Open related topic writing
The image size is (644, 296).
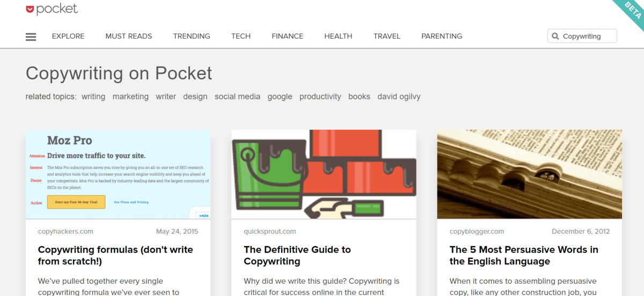pos(93,97)
